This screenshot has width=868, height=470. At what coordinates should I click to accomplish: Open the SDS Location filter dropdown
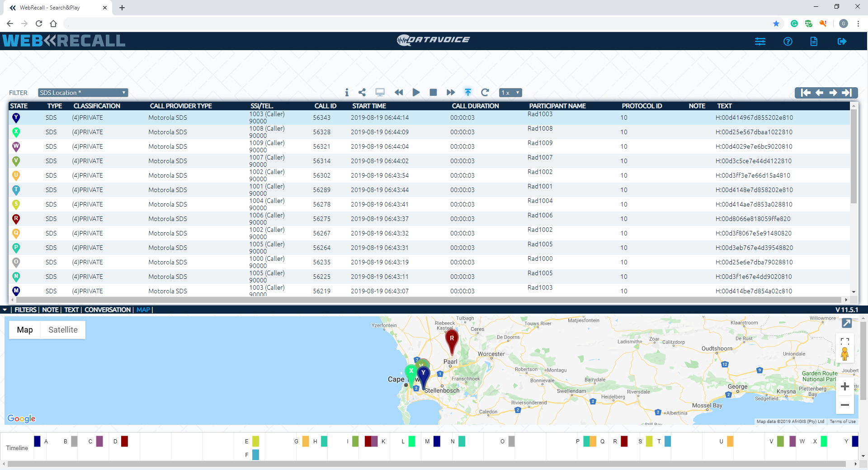(x=83, y=93)
